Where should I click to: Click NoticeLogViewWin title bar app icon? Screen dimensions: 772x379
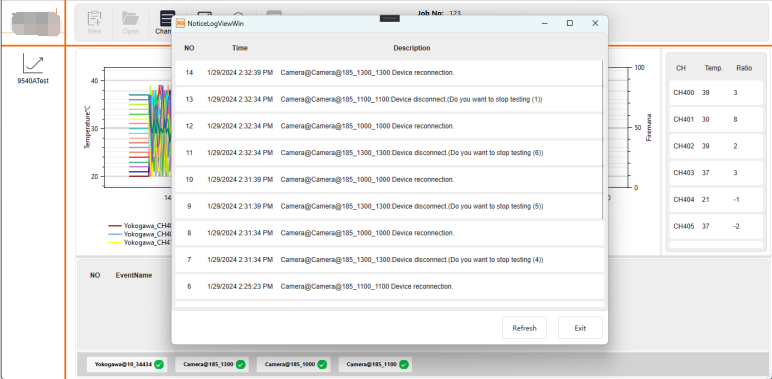[180, 23]
